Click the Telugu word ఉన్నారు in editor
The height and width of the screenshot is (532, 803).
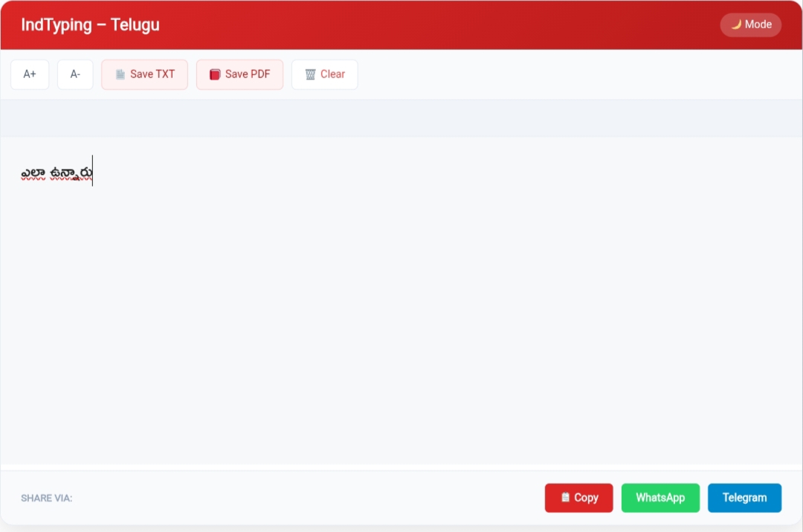(71, 173)
